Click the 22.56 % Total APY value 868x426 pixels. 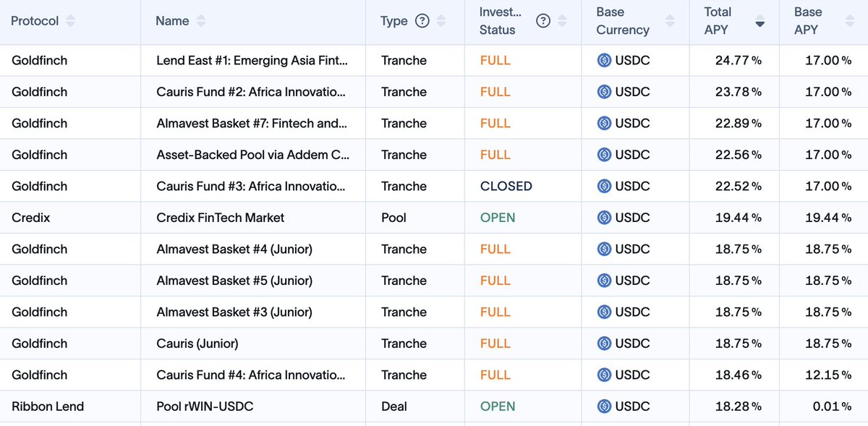[739, 155]
